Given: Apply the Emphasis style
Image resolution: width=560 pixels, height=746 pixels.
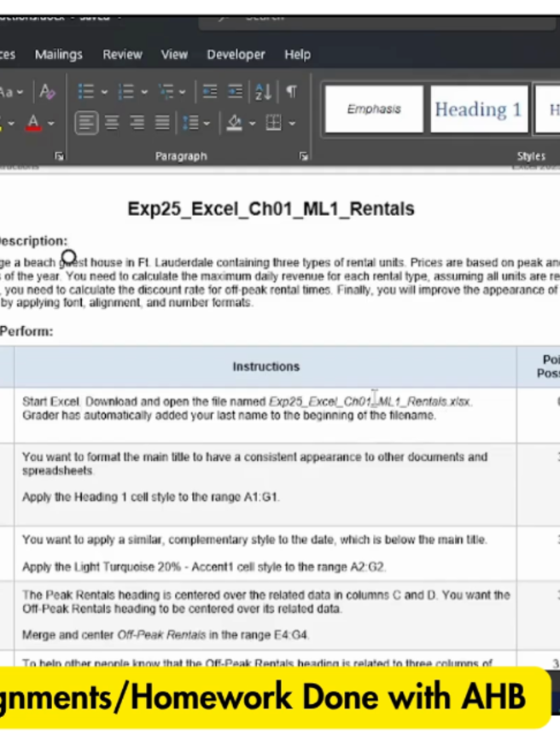Looking at the screenshot, I should click(x=374, y=109).
